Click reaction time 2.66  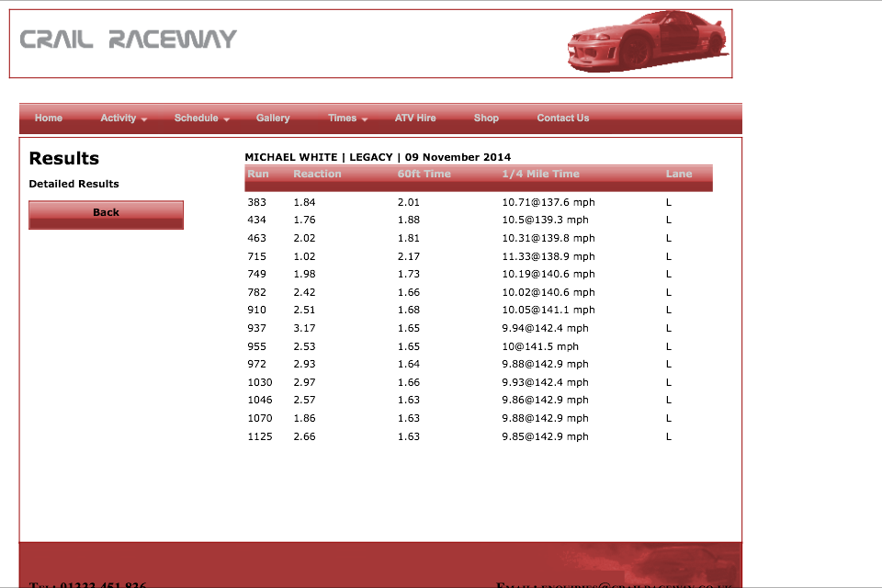coord(304,436)
